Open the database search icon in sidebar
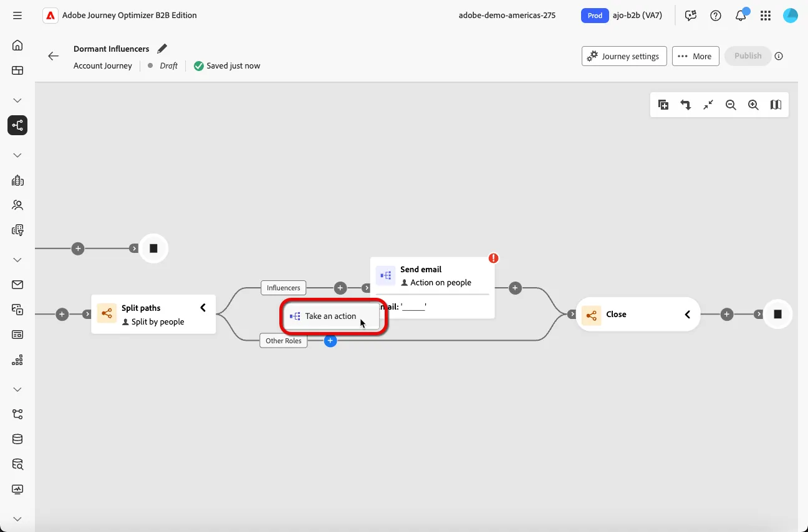The image size is (808, 532). point(17,464)
